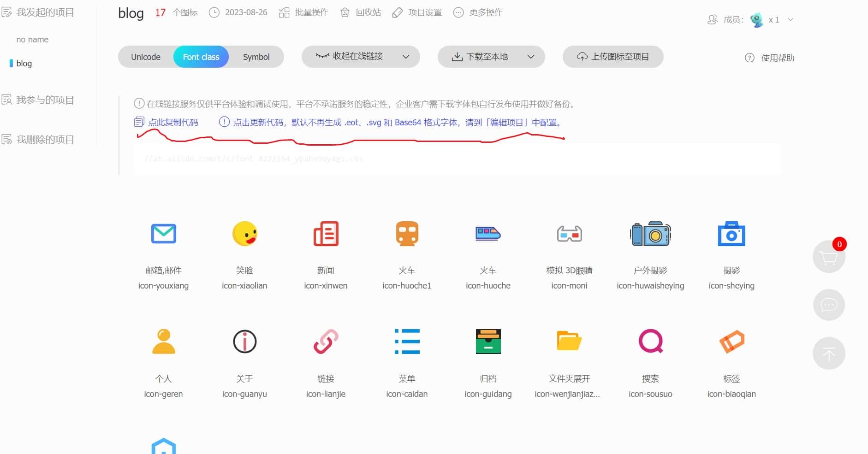Click the orange tag icon-biaoqian icon

click(731, 342)
